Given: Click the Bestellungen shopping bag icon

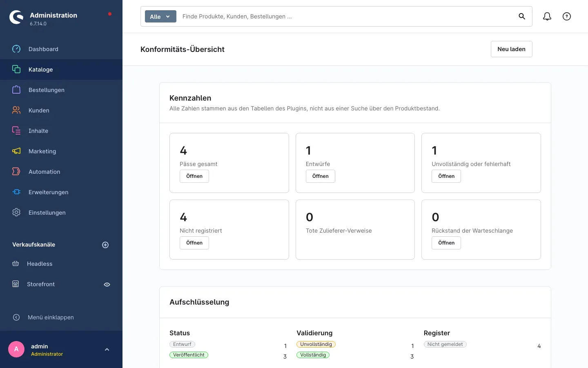Looking at the screenshot, I should point(16,90).
